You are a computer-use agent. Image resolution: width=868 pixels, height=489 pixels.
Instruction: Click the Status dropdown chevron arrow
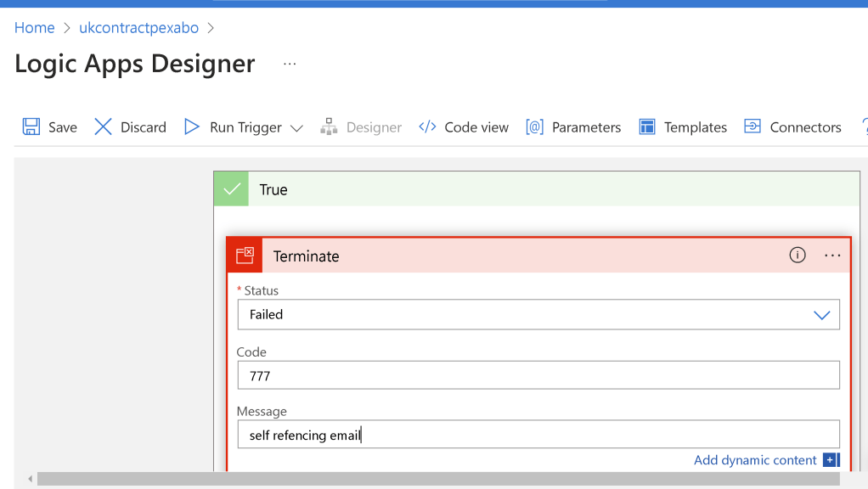click(821, 315)
